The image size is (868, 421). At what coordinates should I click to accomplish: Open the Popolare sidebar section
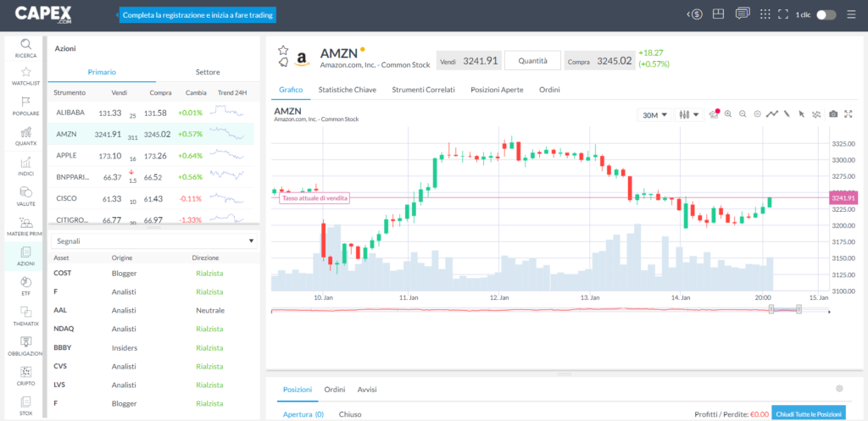point(26,106)
